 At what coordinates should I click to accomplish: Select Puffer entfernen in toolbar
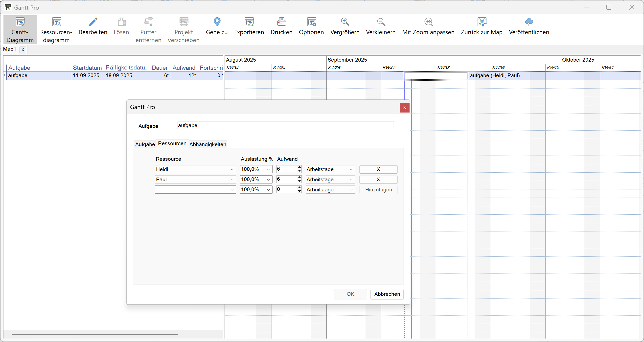pyautogui.click(x=148, y=29)
